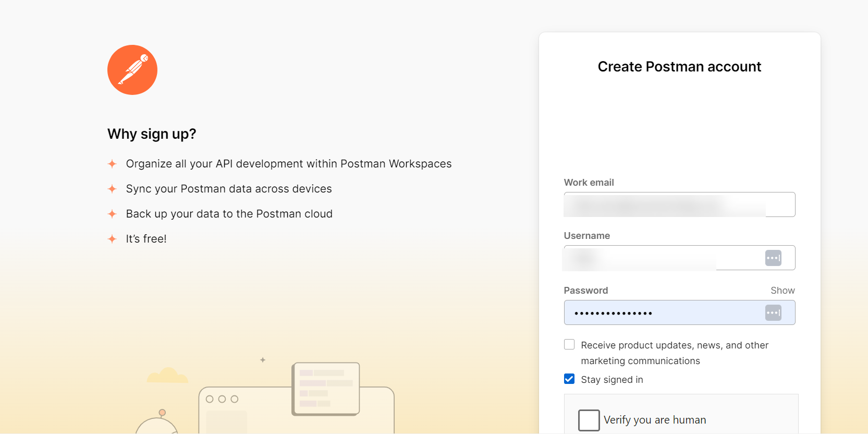Focus the Work email input field
The height and width of the screenshot is (434, 868).
[679, 204]
